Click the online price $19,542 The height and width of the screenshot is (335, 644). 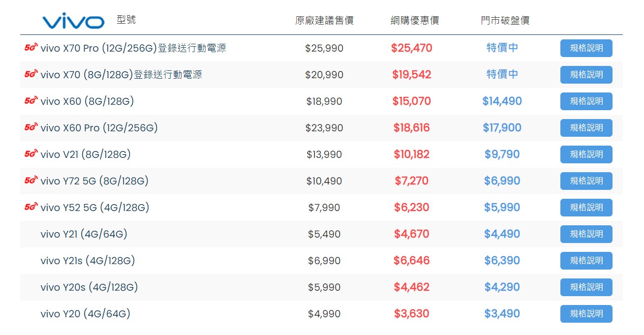click(412, 75)
